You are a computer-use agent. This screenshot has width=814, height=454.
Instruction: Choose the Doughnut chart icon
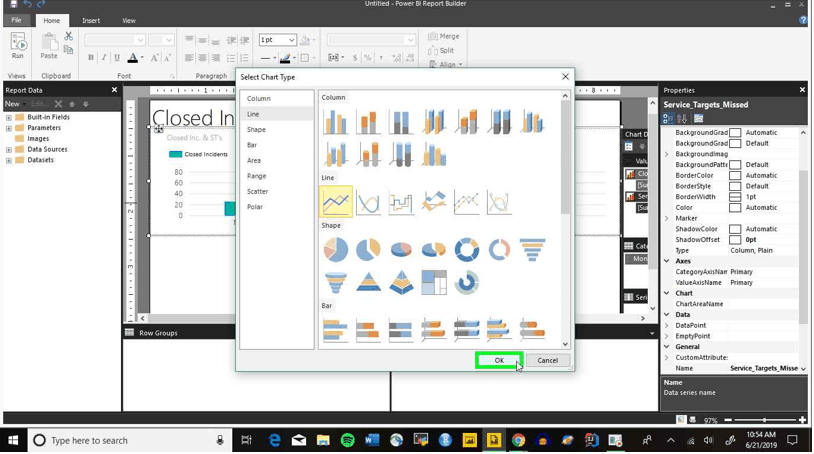point(466,250)
